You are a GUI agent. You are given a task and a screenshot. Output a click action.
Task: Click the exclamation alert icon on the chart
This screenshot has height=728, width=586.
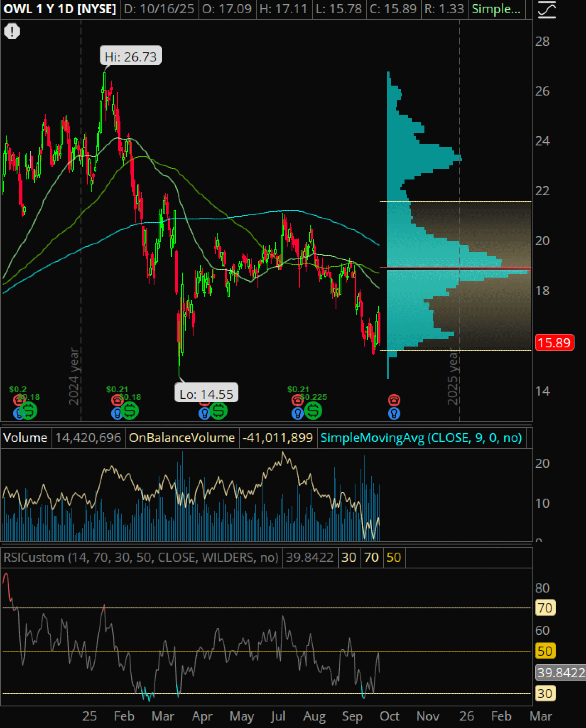pos(12,31)
